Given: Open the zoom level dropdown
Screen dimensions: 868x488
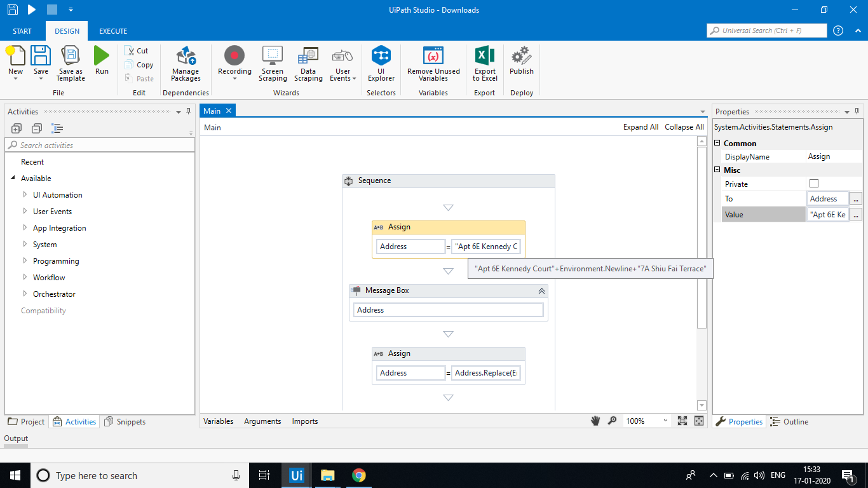Looking at the screenshot, I should (665, 421).
